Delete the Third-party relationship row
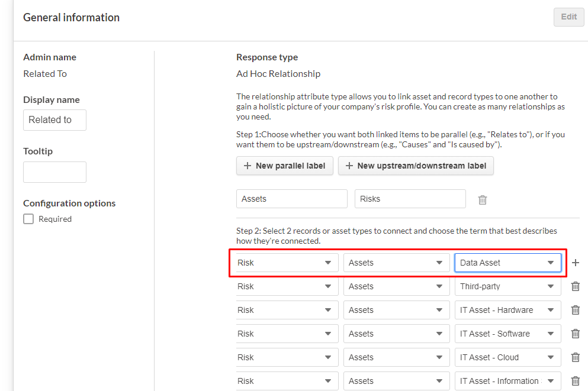 (x=575, y=286)
